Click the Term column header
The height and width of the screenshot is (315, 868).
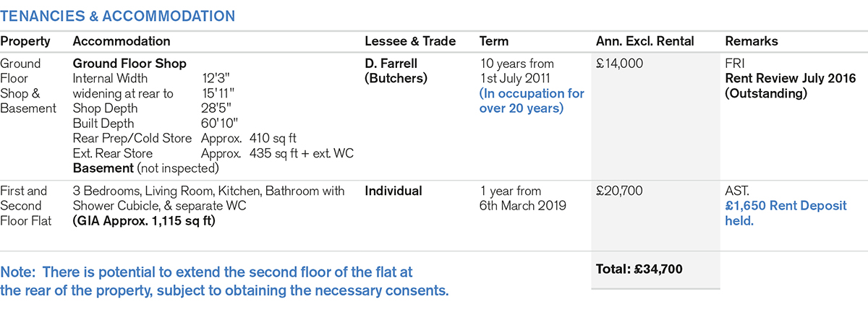(494, 42)
